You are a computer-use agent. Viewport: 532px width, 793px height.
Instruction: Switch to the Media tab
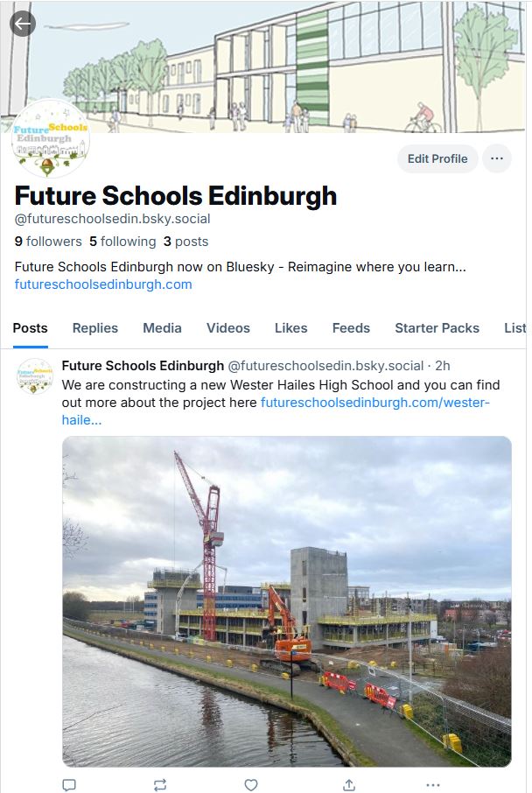tap(162, 328)
